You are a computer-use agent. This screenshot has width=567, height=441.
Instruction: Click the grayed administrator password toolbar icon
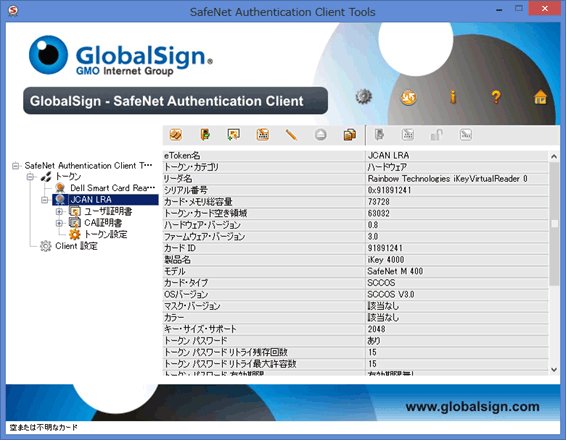408,135
